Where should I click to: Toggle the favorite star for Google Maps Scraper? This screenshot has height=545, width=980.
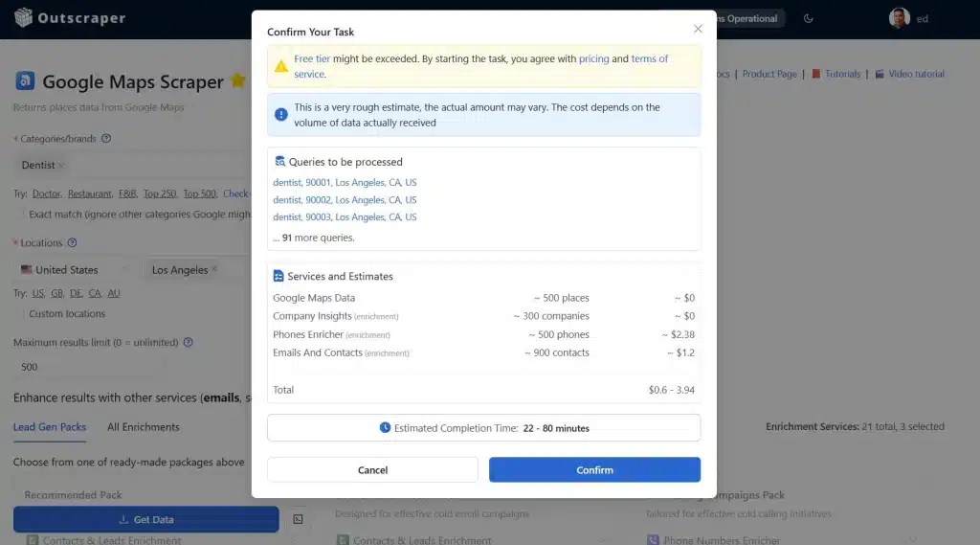[238, 80]
